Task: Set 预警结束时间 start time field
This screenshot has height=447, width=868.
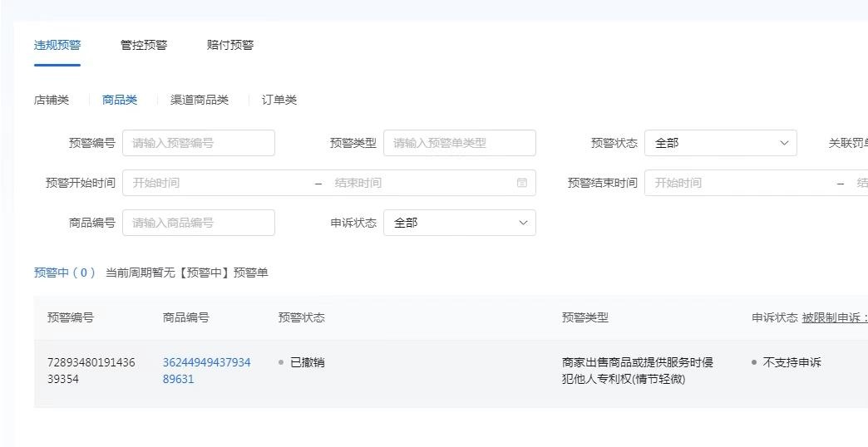Action: tap(742, 183)
